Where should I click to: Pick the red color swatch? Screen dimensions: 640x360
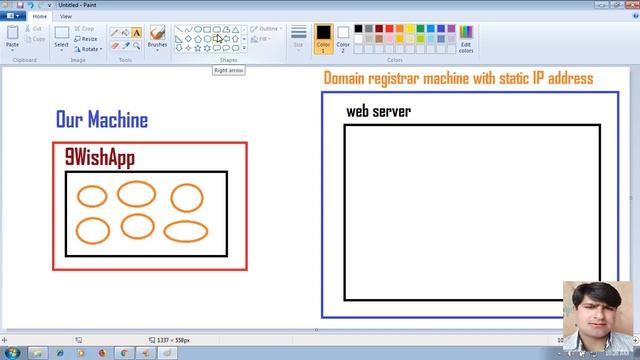(x=389, y=28)
